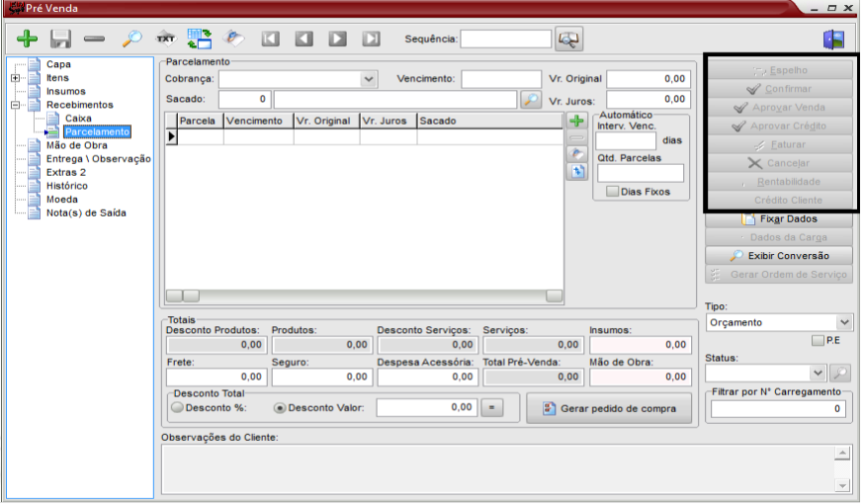Go to previous record navigation icon
This screenshot has height=504, width=864.
304,39
